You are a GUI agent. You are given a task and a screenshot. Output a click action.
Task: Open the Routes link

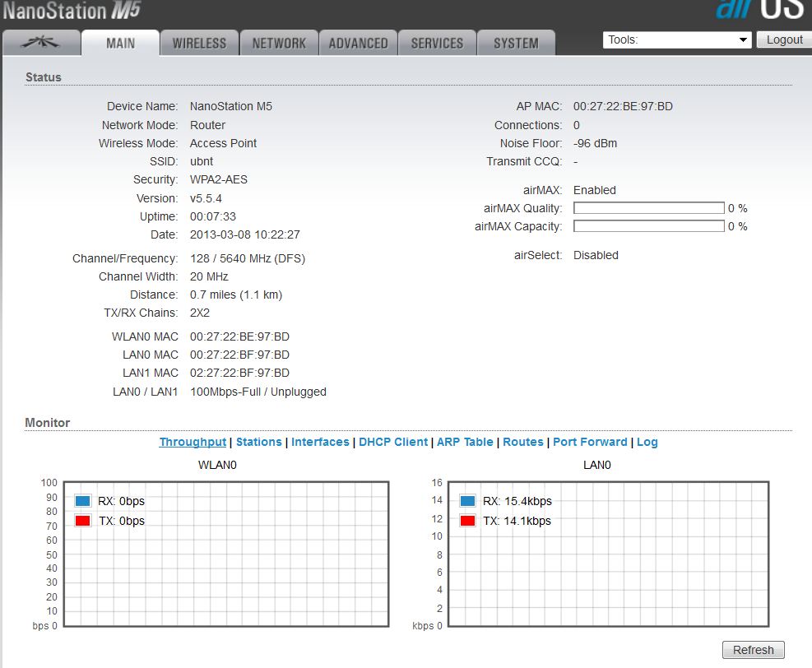(x=523, y=442)
